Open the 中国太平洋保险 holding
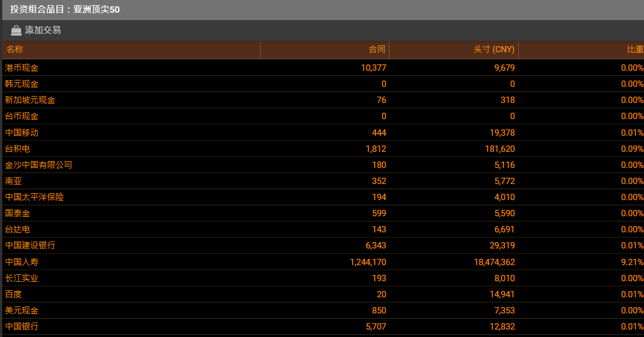The width and height of the screenshot is (644, 337). 34,197
